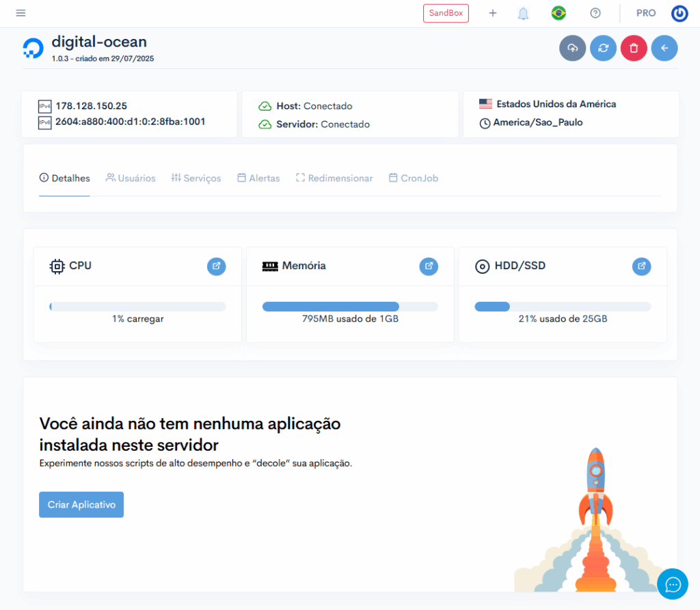
Task: Click '795MB usado de 1GB' text
Action: click(350, 318)
